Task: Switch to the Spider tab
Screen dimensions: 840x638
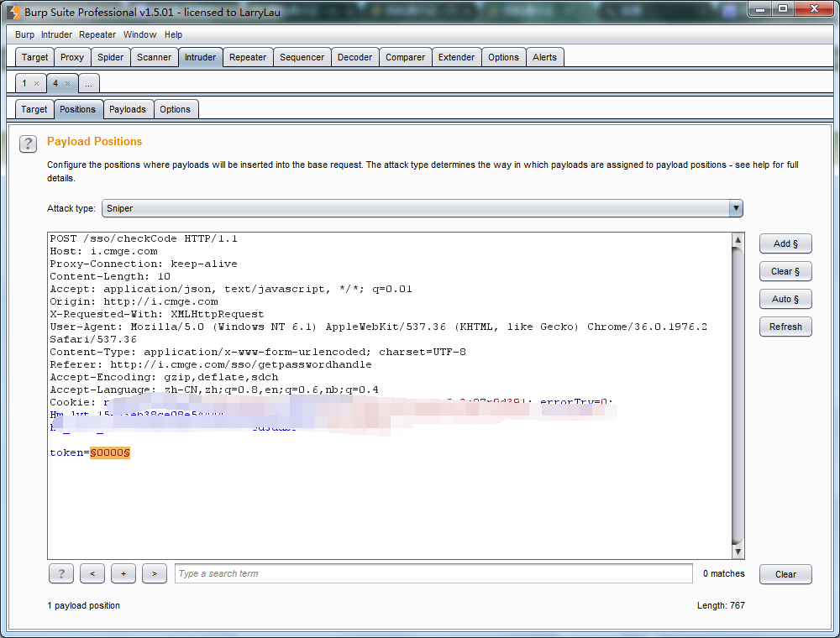Action: click(x=110, y=57)
